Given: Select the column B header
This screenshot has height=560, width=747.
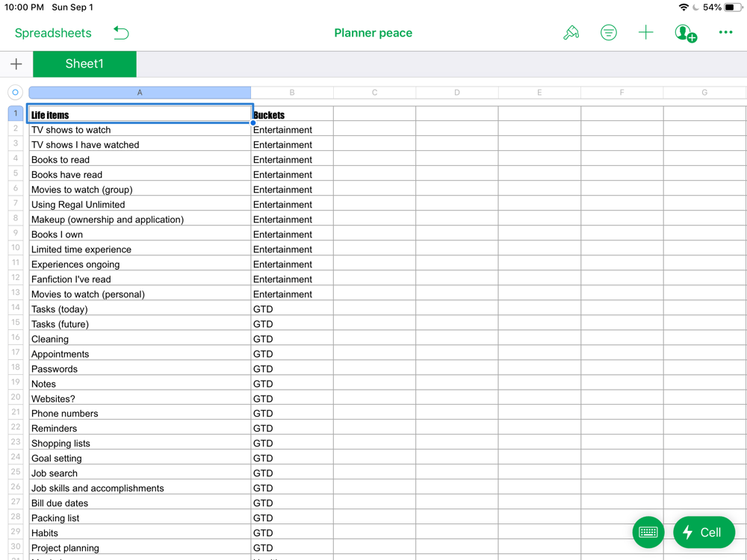Looking at the screenshot, I should tap(292, 93).
